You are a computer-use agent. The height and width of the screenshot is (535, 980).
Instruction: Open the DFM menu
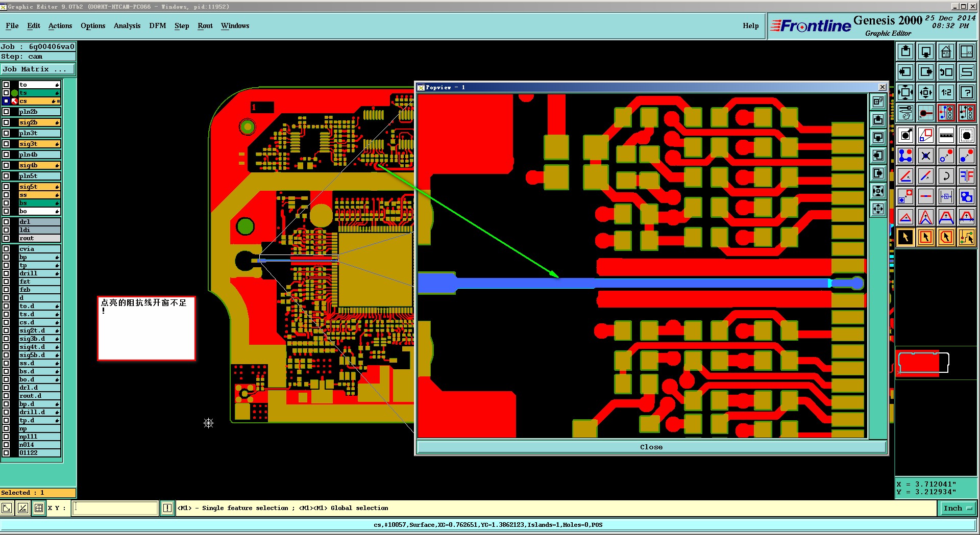158,26
